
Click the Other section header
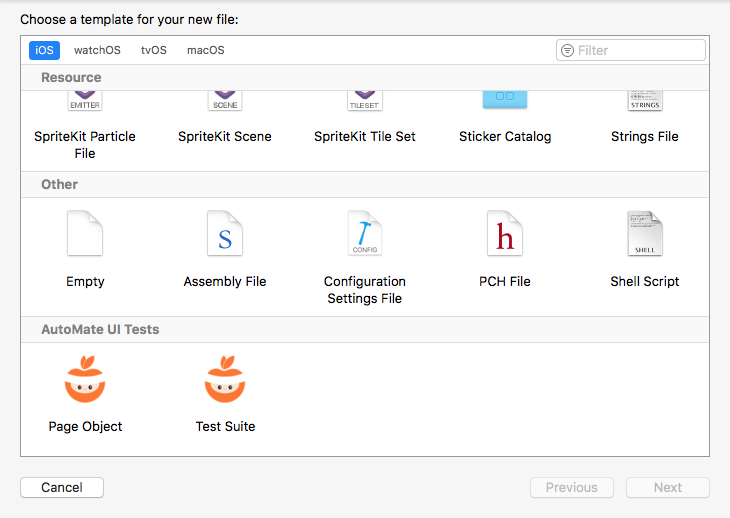tap(60, 184)
